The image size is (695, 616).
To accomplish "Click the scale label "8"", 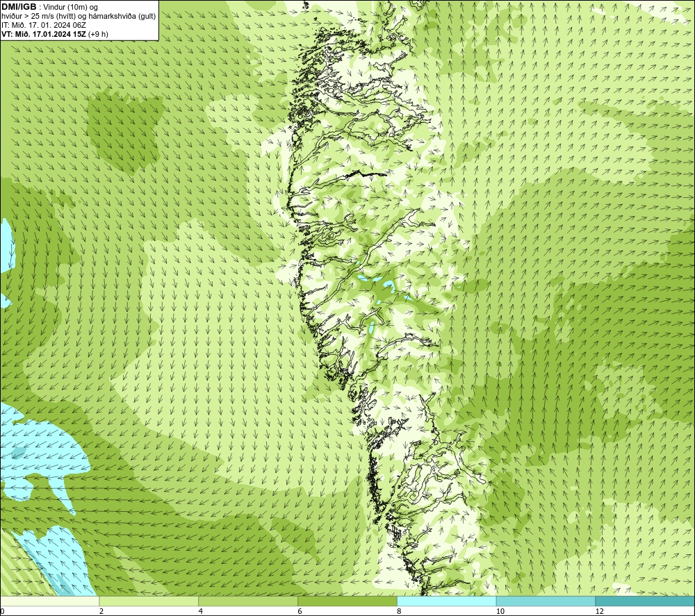I will pos(400,612).
